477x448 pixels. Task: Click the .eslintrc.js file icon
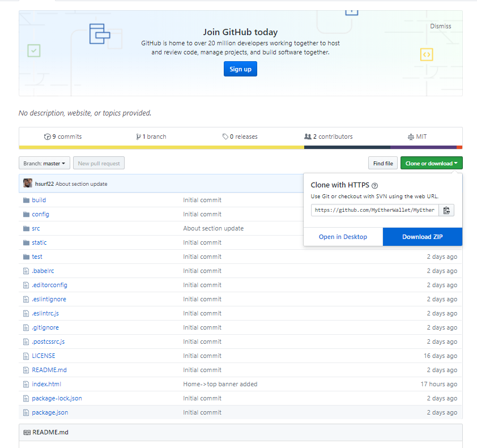(x=26, y=314)
